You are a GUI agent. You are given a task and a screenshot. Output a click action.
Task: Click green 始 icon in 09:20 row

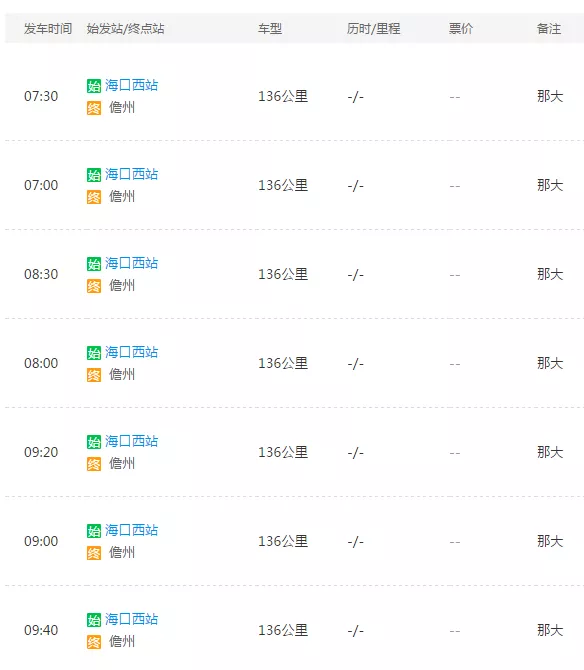pos(94,442)
